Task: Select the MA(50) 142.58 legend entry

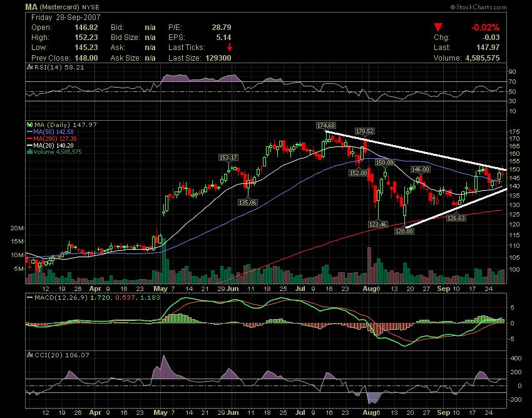Action: 50,131
